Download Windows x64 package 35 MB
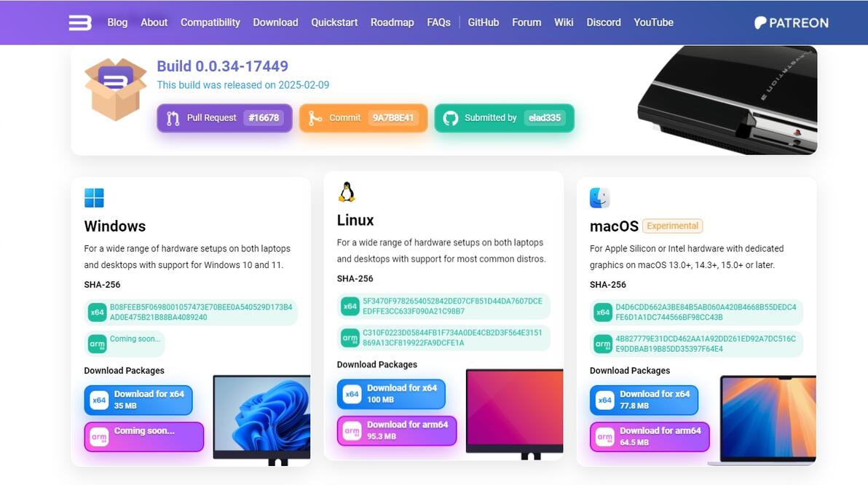 (138, 400)
